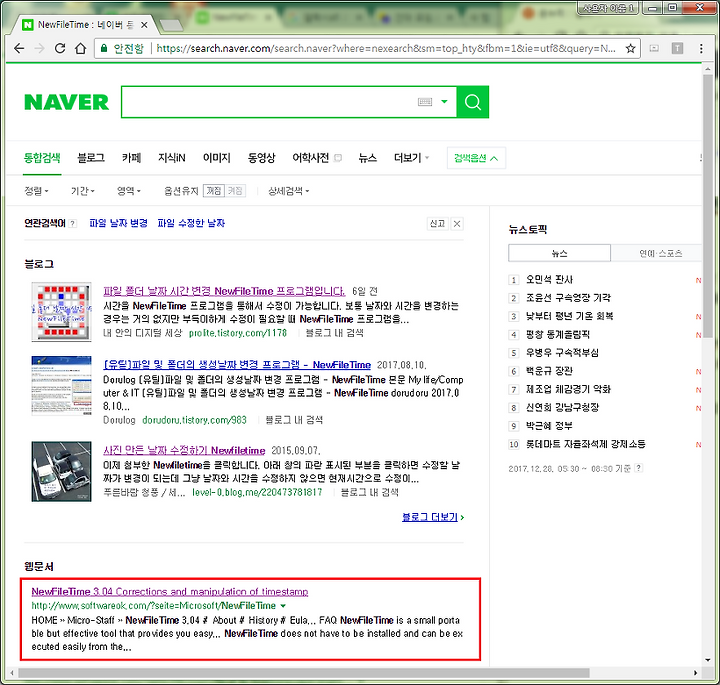Click news topic 롯데마트 자율좌석제 강제소등
The height and width of the screenshot is (685, 720).
(x=585, y=444)
